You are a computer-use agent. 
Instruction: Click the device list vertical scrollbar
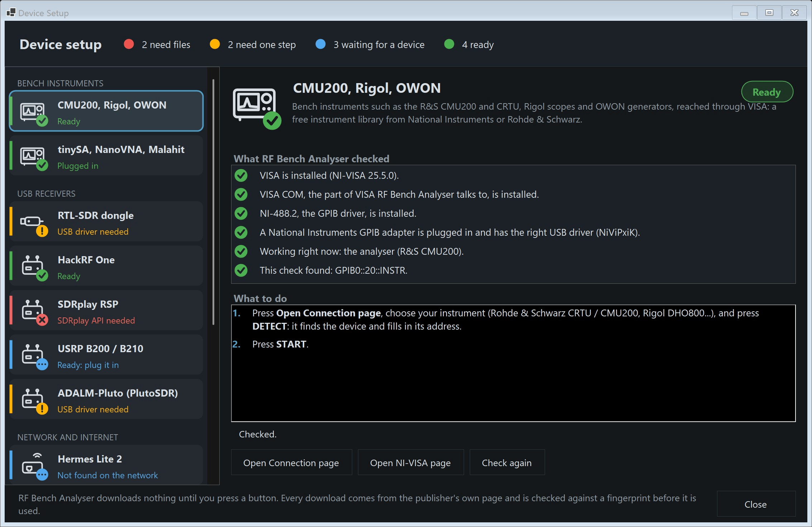click(214, 202)
